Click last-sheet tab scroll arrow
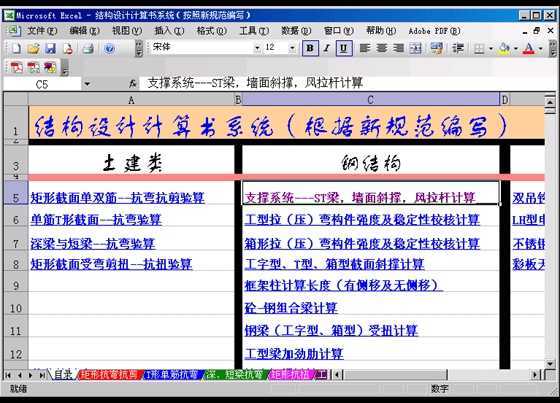The height and width of the screenshot is (403, 560). (42, 375)
